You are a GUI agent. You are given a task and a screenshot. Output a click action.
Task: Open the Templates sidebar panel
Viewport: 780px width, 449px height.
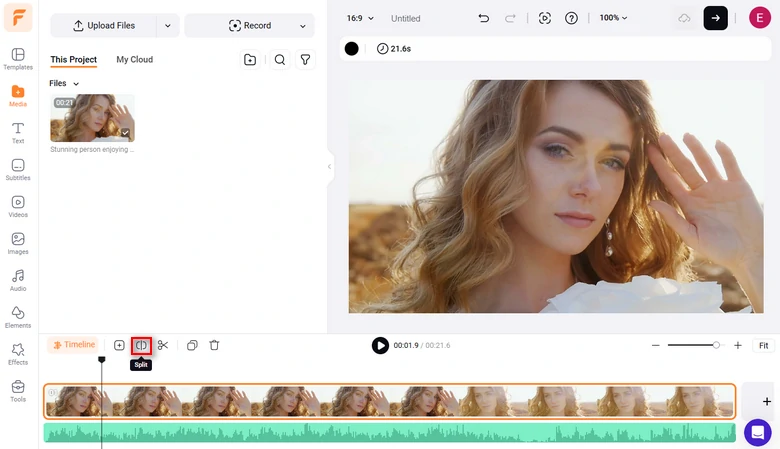pos(18,59)
